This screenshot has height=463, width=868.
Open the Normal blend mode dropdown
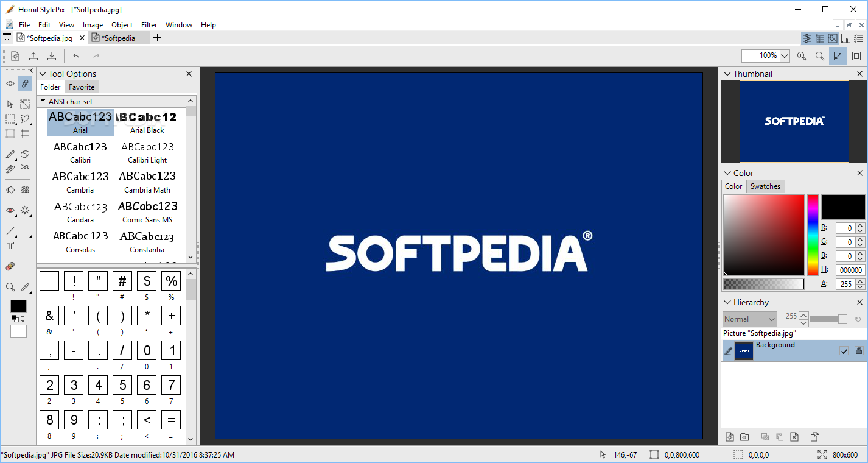(x=750, y=319)
